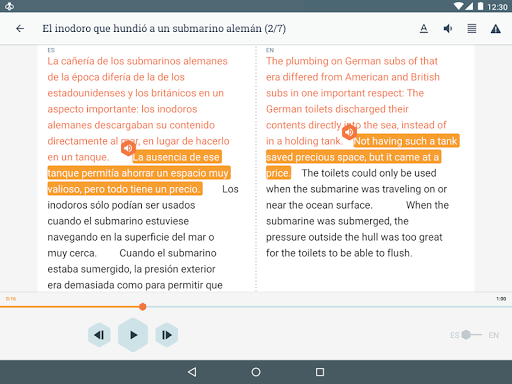Skip to the next sentence
512x384 pixels.
(x=167, y=335)
